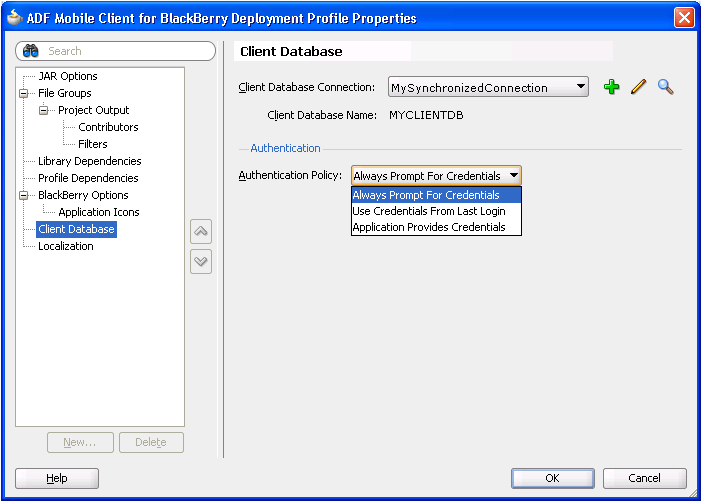Click the binoculars search icon
The height and width of the screenshot is (501, 701).
point(30,51)
